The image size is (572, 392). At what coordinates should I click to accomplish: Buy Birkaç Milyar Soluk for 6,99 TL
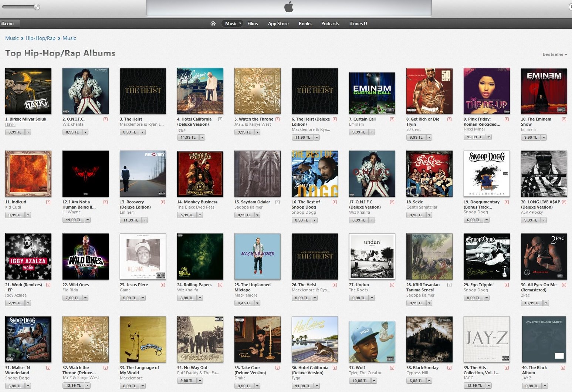[x=15, y=132]
